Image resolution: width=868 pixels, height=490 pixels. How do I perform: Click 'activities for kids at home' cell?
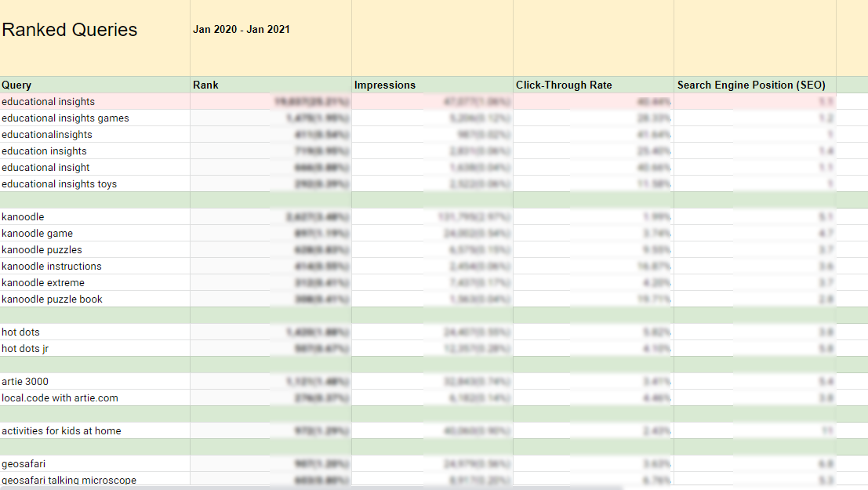coord(95,430)
